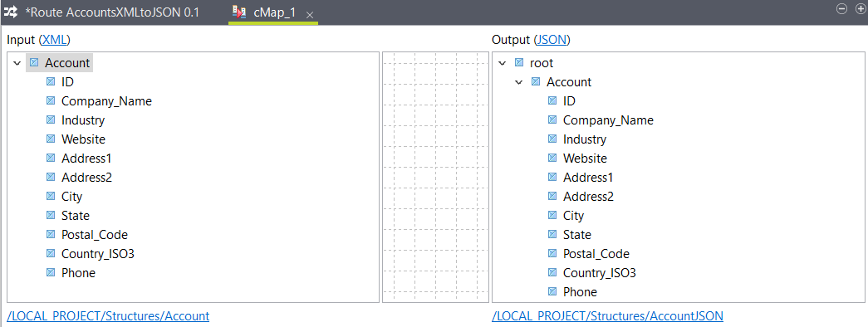Switch to the Route AccountsXMLtoJSON 0.1 tab

(112, 12)
